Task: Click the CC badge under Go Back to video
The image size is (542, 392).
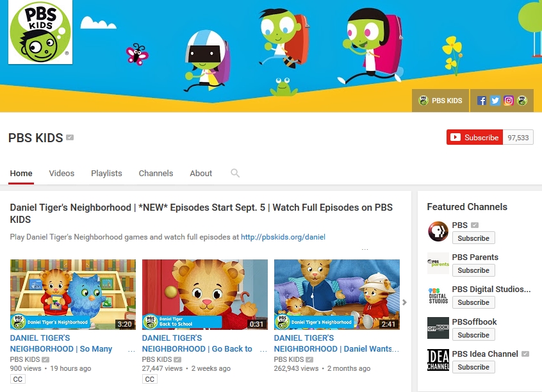Action: pyautogui.click(x=150, y=379)
